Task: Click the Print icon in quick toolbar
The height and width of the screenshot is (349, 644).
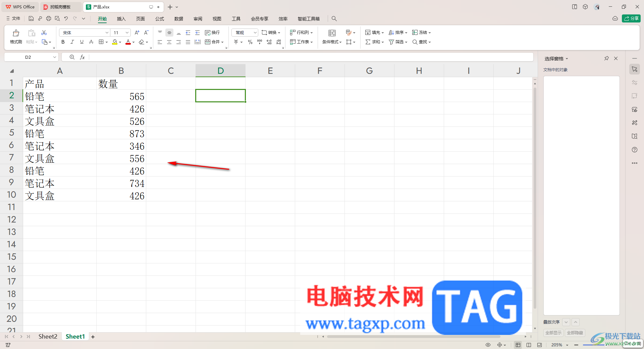Action: pyautogui.click(x=49, y=18)
